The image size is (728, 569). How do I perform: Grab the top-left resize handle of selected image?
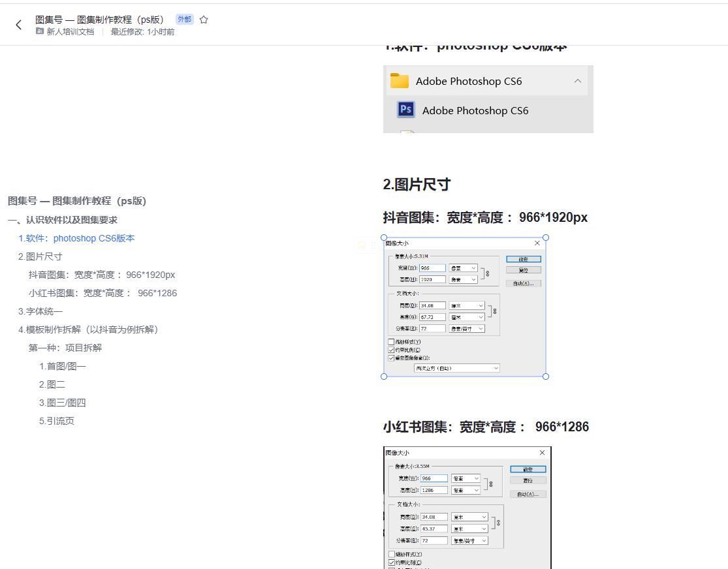[384, 238]
